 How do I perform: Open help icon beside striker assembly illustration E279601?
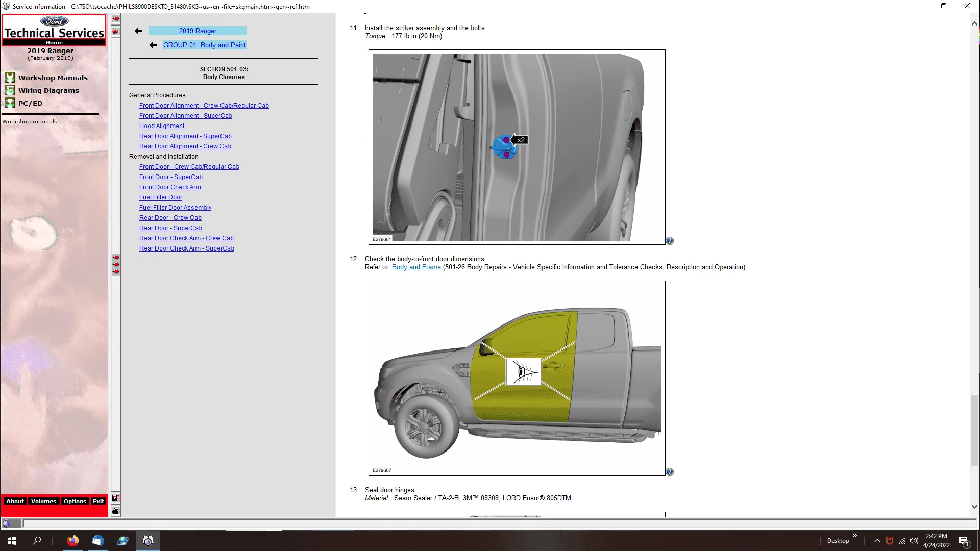[670, 241]
